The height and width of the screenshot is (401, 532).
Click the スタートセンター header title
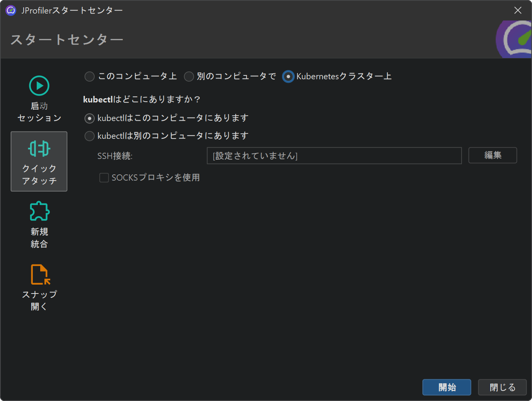(x=67, y=39)
